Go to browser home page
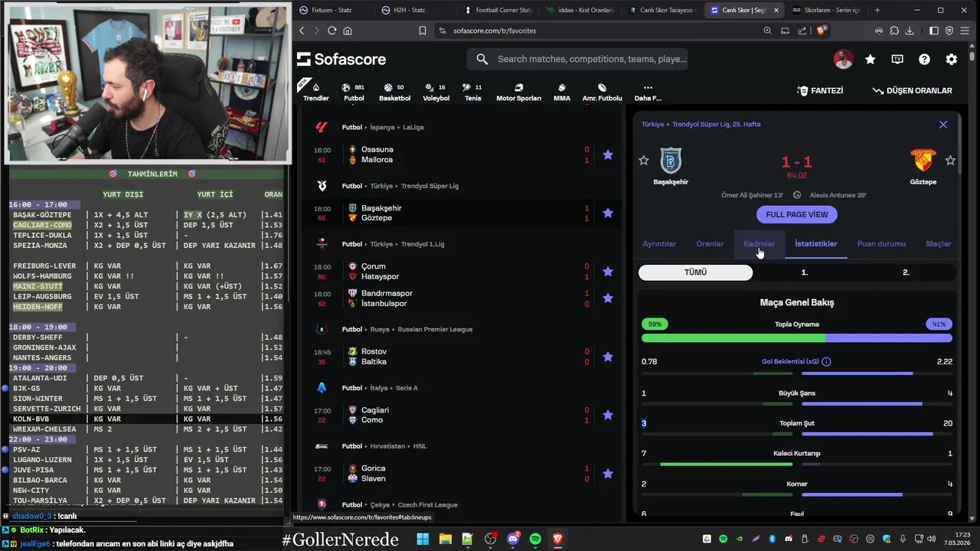Screen dimensions: 980x551 pyautogui.click(x=348, y=31)
